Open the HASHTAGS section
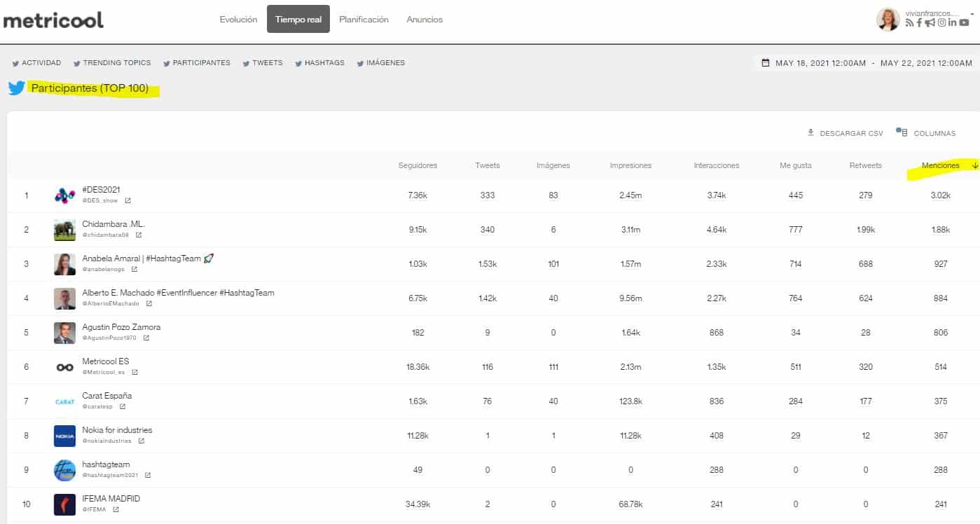Screen dimensions: 980x524 319,63
